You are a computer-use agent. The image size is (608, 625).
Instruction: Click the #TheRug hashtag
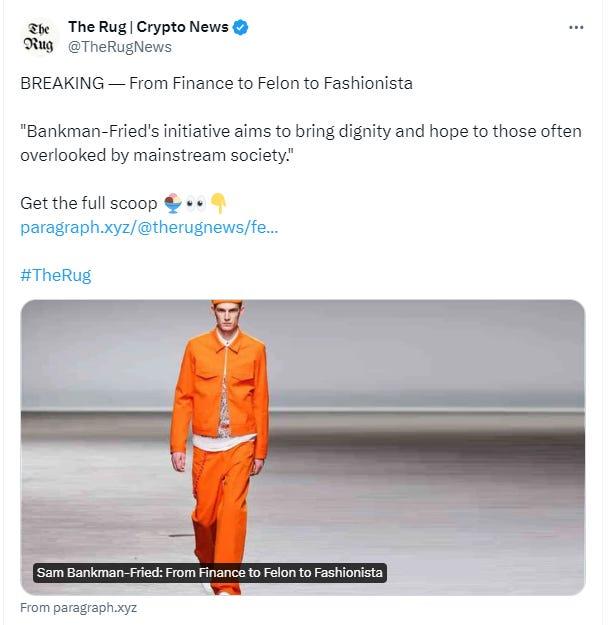tap(55, 275)
